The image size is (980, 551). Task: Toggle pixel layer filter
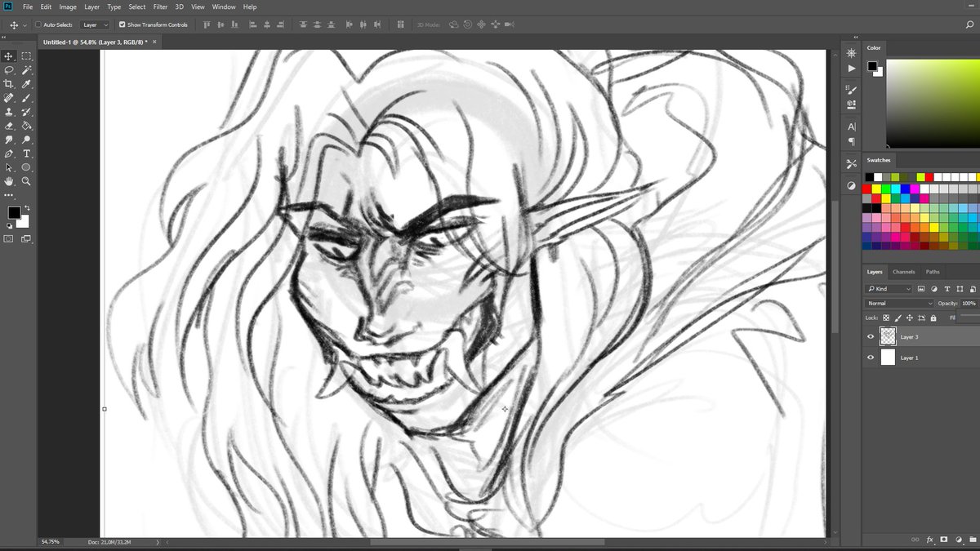(x=921, y=289)
